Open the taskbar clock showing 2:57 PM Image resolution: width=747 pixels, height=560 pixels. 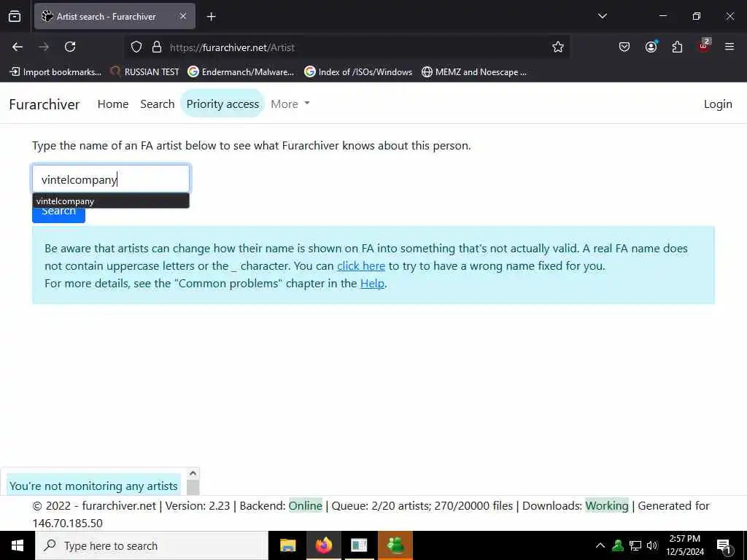click(x=685, y=545)
